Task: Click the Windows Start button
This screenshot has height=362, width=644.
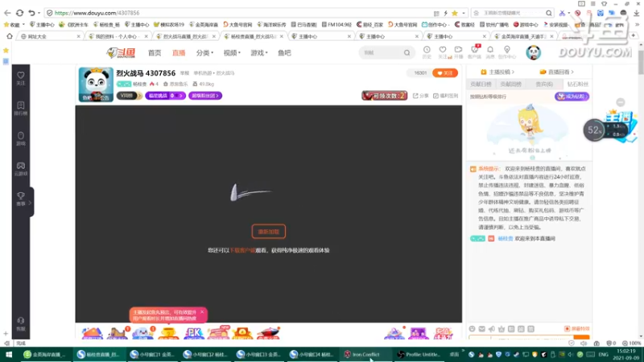Action: [9, 354]
